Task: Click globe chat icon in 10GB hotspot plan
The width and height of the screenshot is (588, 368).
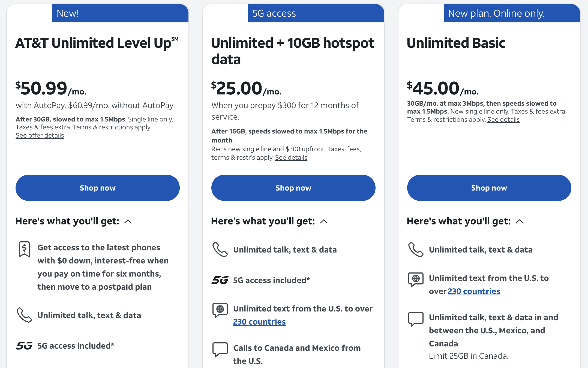Action: (220, 310)
